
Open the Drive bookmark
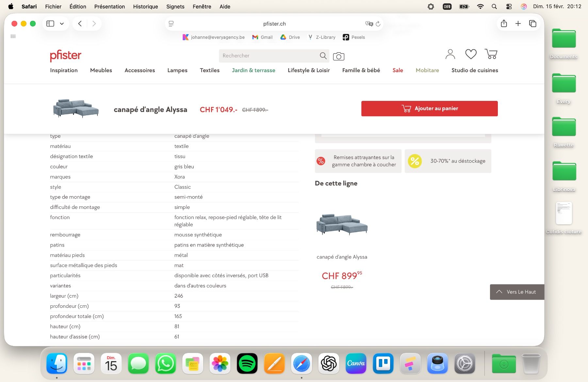(x=290, y=37)
